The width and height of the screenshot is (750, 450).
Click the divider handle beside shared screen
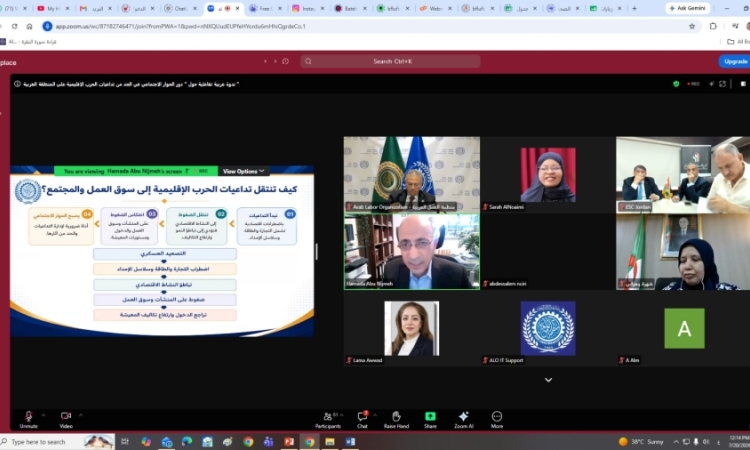317,252
